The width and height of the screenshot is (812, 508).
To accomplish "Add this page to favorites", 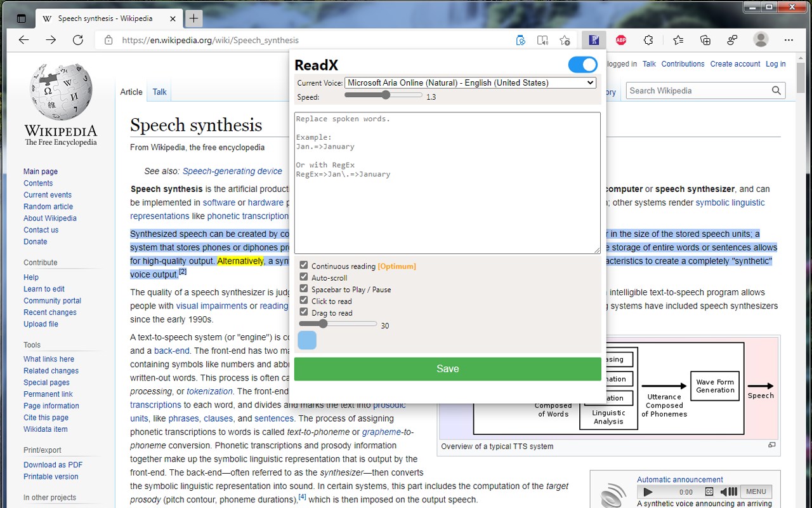I will pyautogui.click(x=565, y=40).
